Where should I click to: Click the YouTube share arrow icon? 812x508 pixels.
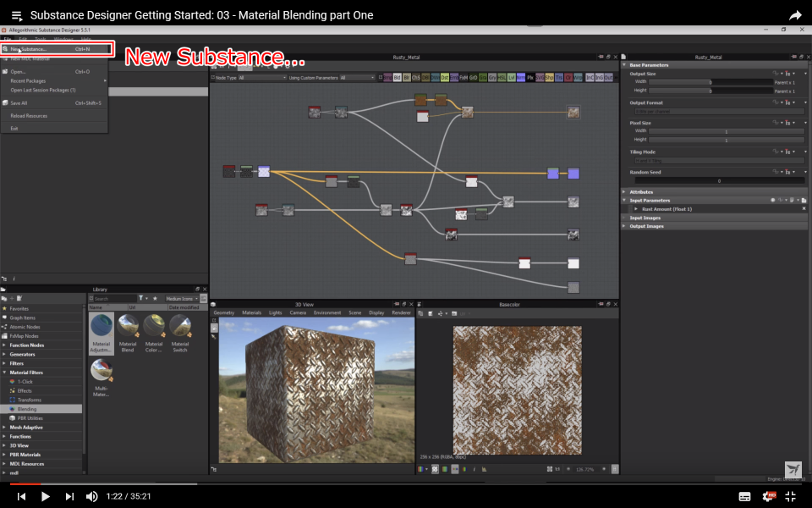795,15
